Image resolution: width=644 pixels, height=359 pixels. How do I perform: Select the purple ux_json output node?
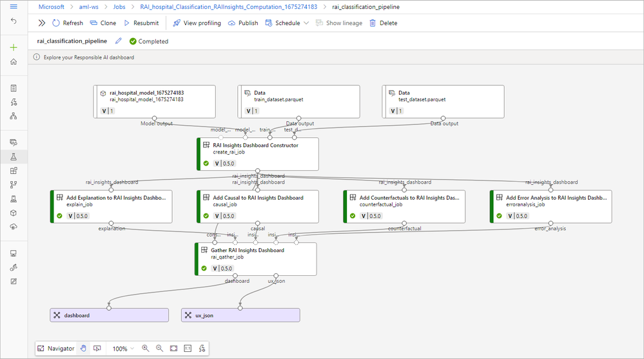(x=240, y=315)
